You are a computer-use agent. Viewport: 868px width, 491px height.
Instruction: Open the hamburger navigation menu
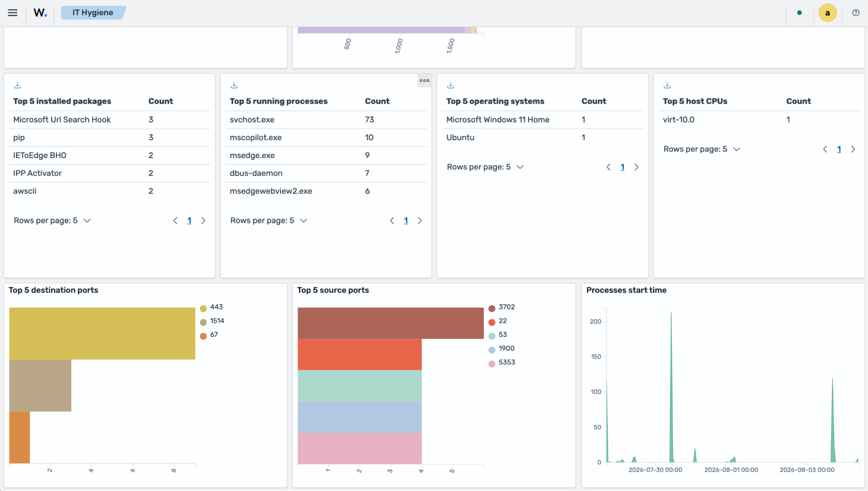point(13,13)
